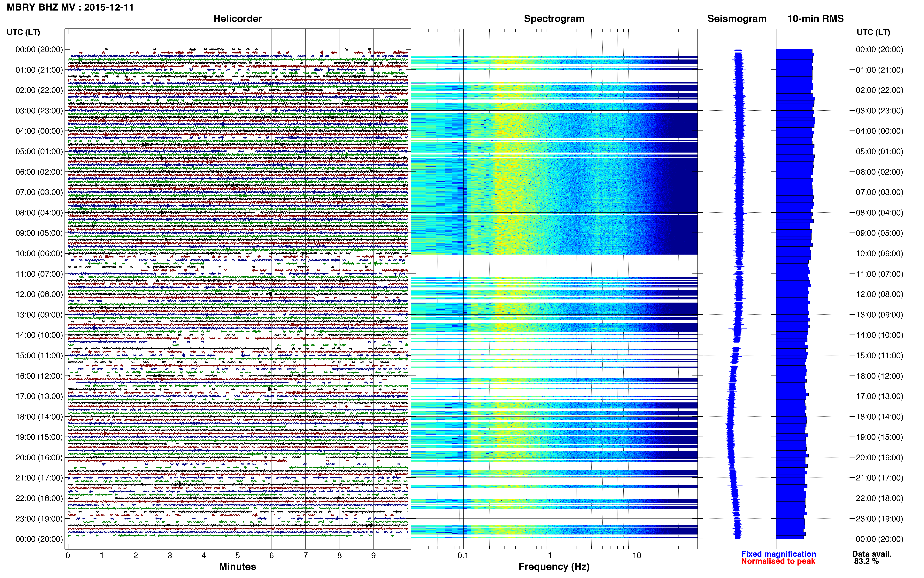Click 02:00 (22:00) beside the RMS panel
This screenshot has width=924, height=578.
point(879,90)
